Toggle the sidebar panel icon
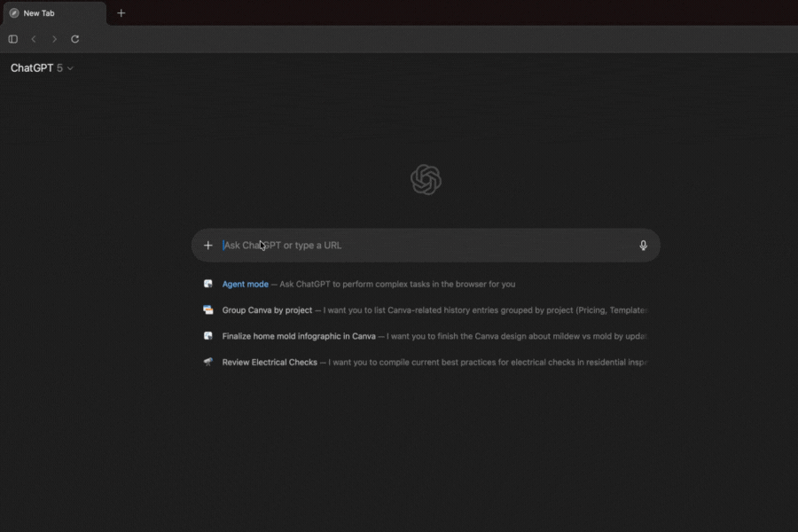 click(x=13, y=39)
